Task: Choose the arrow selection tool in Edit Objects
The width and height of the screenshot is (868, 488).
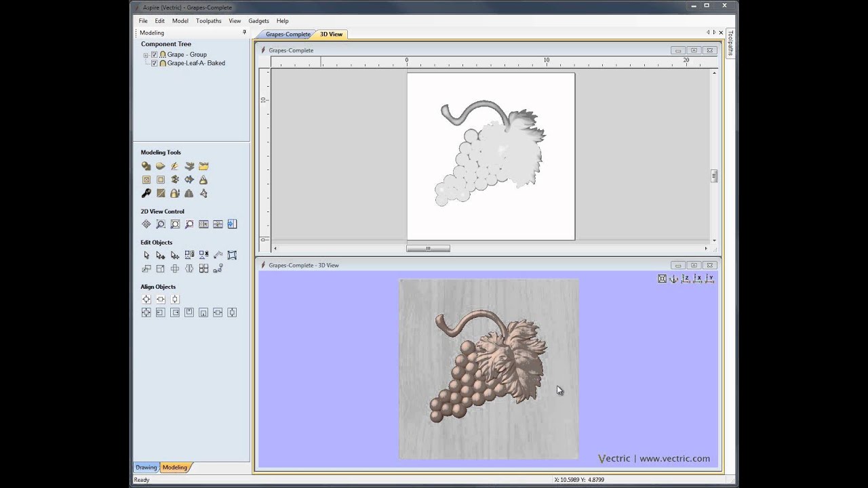Action: (x=146, y=255)
